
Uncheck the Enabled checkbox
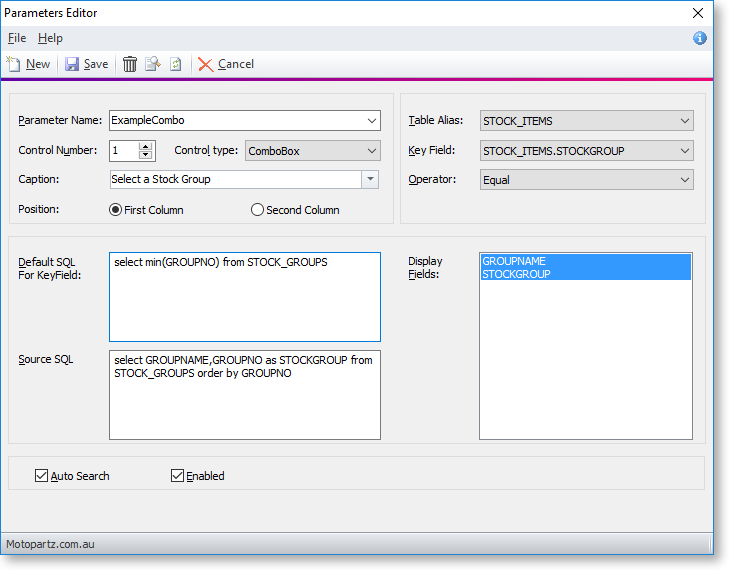point(178,476)
